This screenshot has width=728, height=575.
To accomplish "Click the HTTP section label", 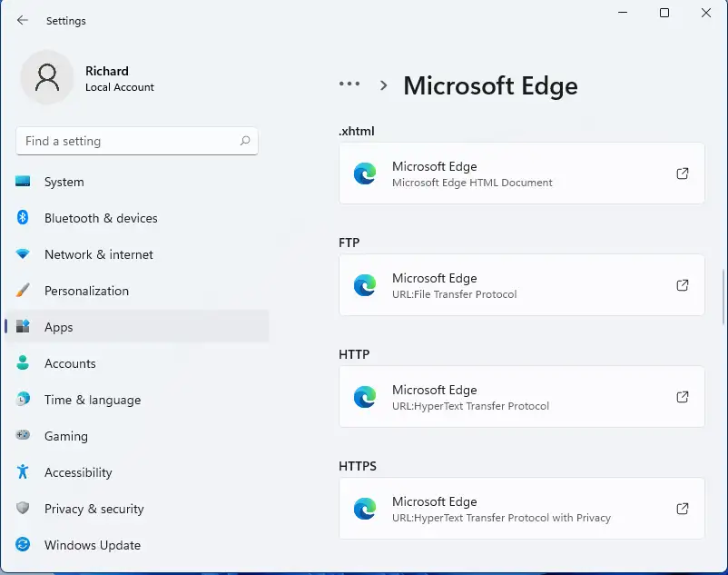I will 354,354.
